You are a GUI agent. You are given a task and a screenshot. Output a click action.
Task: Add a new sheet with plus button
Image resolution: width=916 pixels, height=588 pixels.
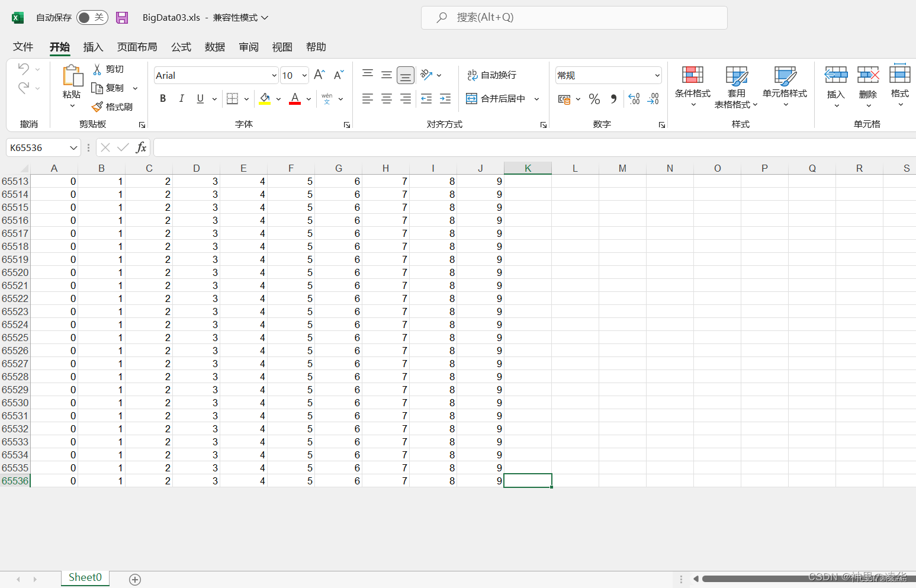[135, 580]
